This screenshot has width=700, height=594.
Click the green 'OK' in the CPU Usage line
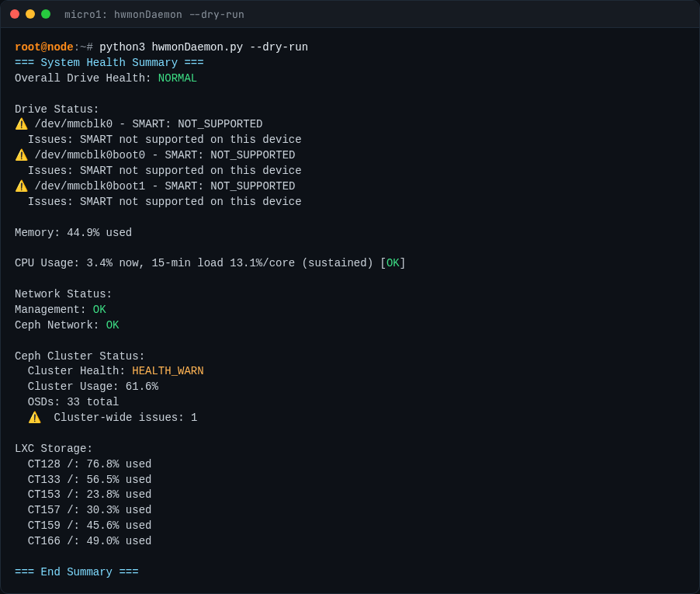393,263
